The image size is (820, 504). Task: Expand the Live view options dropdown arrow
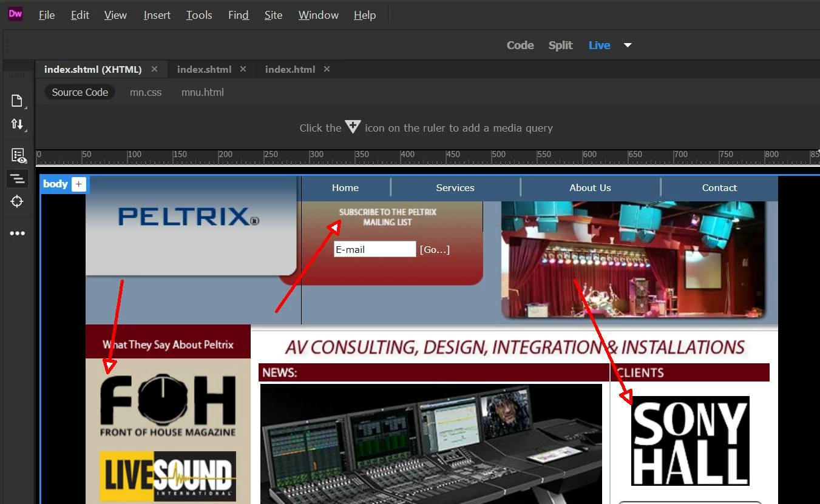(628, 45)
